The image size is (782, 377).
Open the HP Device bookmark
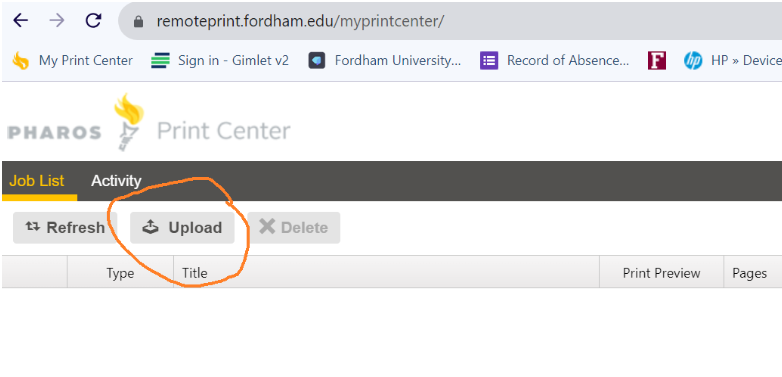732,61
